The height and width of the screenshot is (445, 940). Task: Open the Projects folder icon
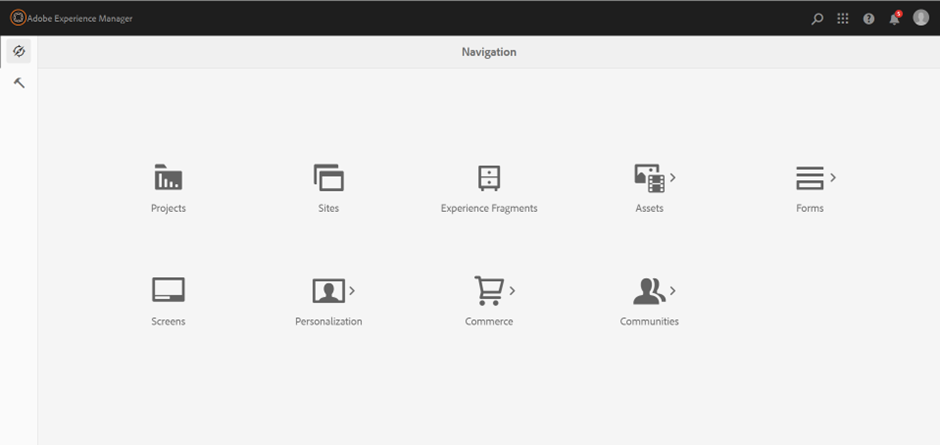168,178
